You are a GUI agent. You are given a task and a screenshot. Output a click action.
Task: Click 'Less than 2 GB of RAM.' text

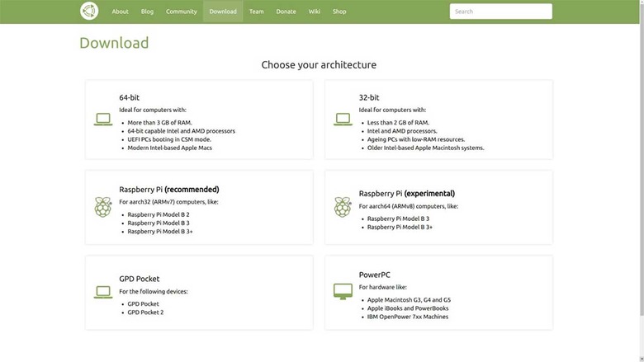[398, 123]
